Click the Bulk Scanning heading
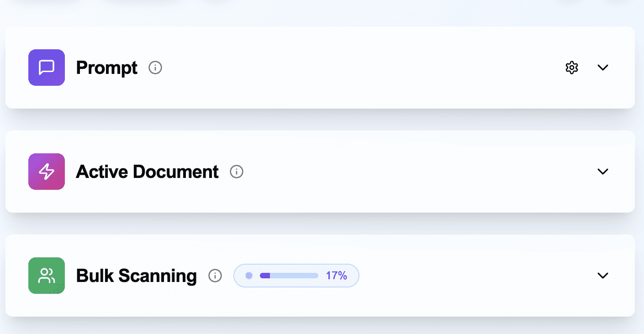Image resolution: width=644 pixels, height=334 pixels. tap(136, 276)
